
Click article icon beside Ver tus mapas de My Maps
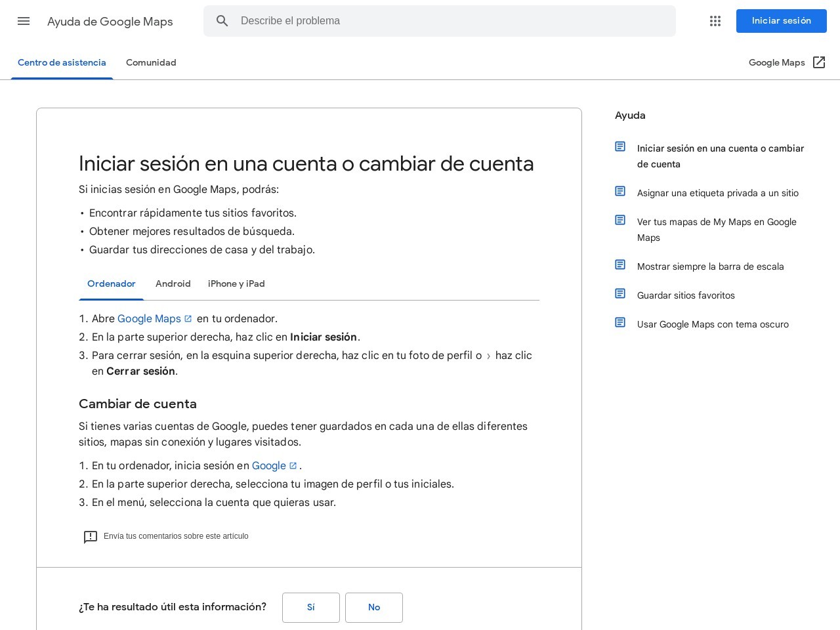(x=620, y=220)
